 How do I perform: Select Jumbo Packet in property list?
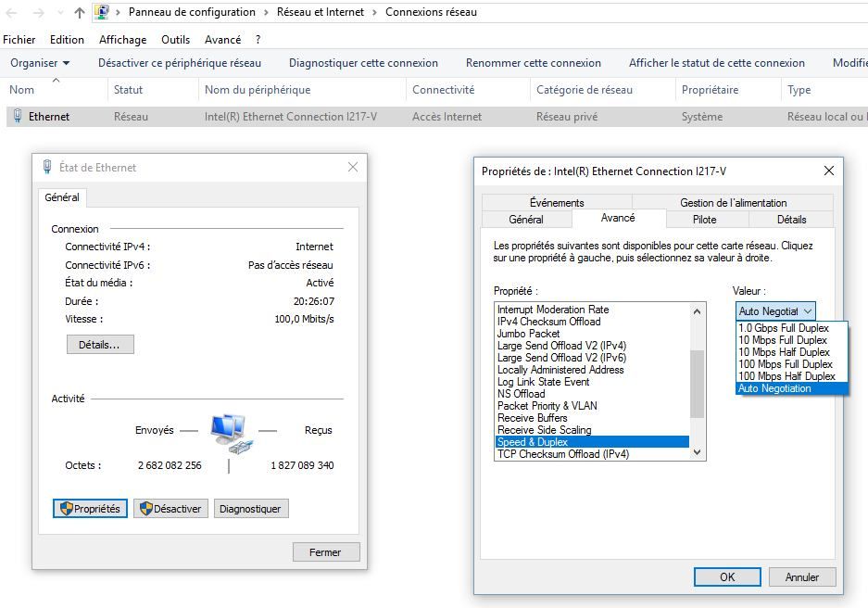coord(528,334)
